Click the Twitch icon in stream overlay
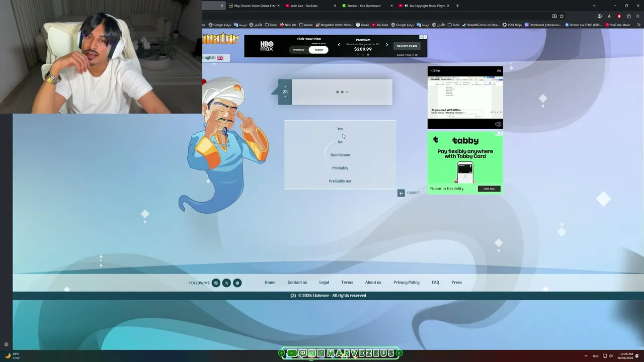644x362 pixels. click(x=302, y=353)
